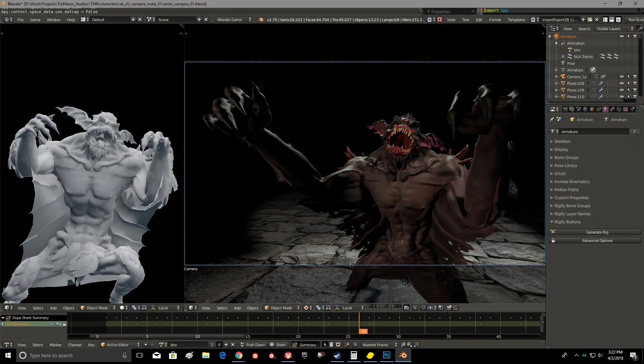This screenshot has width=644, height=364.
Task: Toggle selectability arrow for Armature object
Action: [629, 36]
